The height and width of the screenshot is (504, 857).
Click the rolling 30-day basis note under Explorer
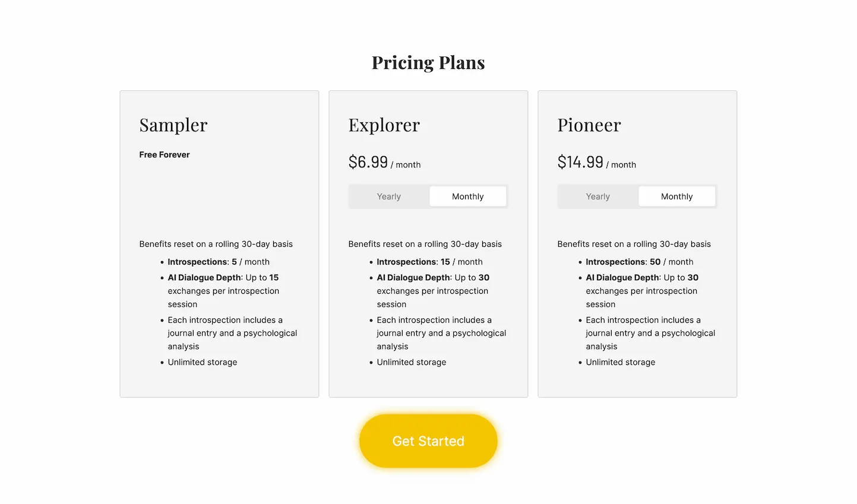click(x=425, y=243)
